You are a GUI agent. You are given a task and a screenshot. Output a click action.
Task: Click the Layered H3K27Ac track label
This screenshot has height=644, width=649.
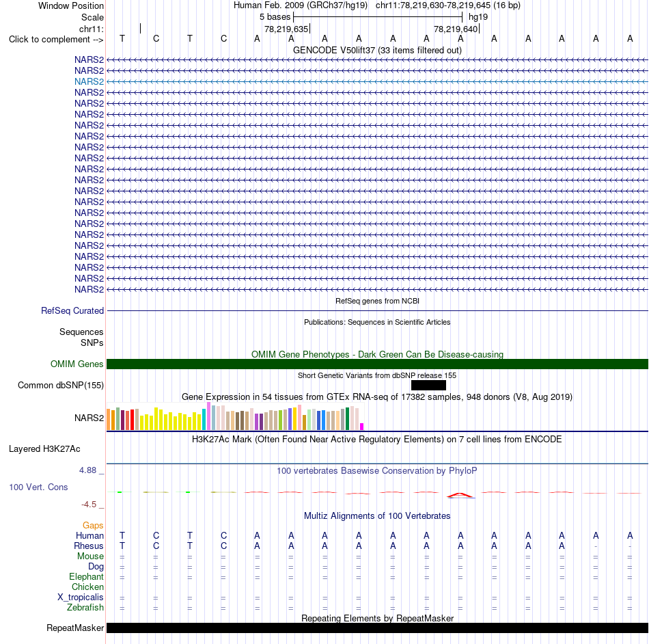(44, 449)
